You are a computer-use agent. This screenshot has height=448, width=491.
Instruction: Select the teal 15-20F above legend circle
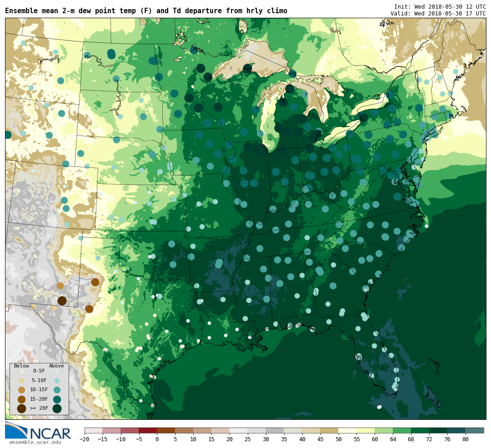57,399
